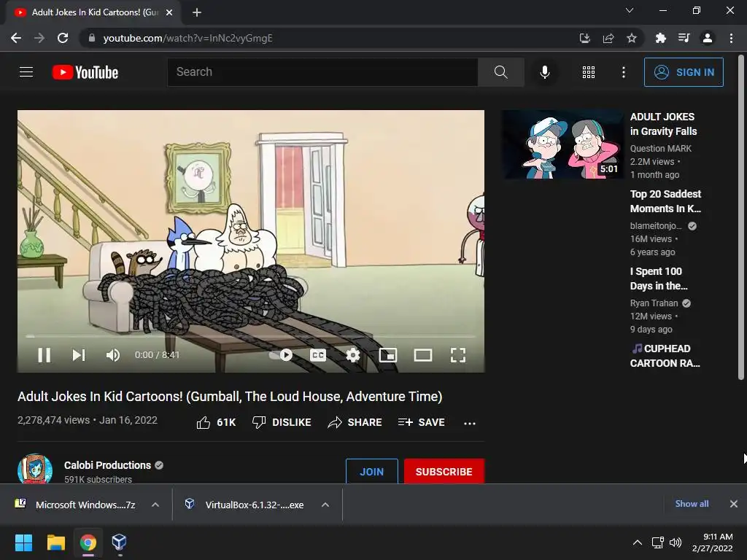Open the Calobi Productions channel name link

[x=108, y=465]
